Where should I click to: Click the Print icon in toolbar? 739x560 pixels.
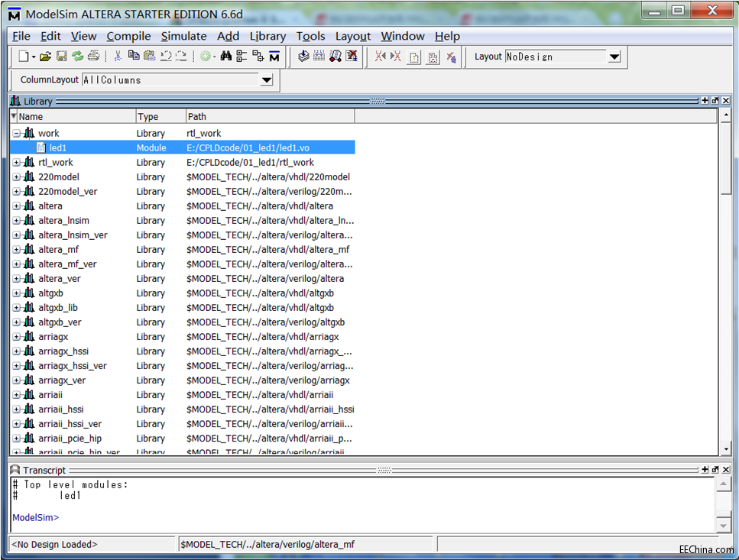click(x=93, y=57)
